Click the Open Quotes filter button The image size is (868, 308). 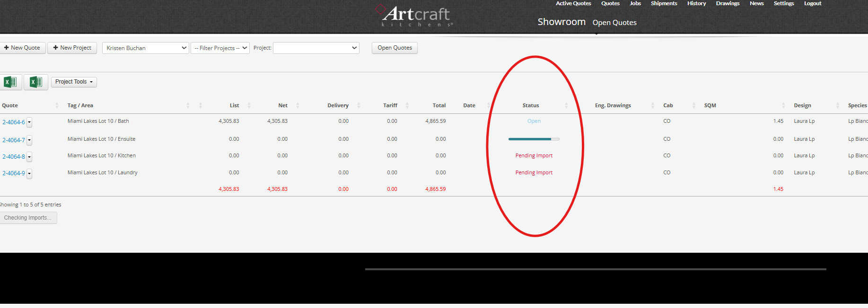pos(395,48)
